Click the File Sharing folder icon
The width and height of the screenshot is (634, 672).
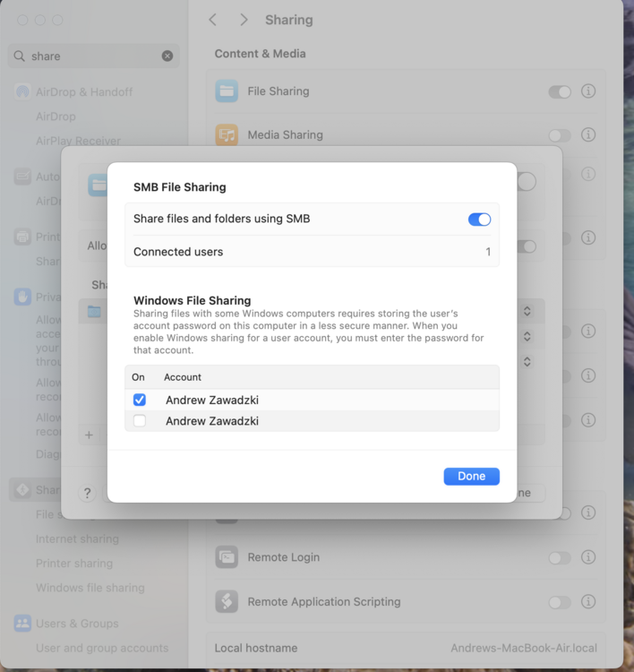click(x=227, y=90)
